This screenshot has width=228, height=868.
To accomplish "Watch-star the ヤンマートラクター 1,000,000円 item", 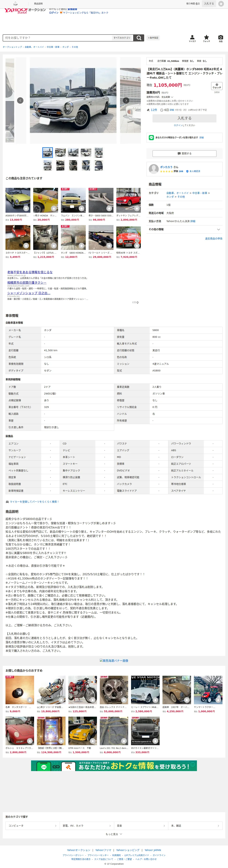I will [218, 700].
